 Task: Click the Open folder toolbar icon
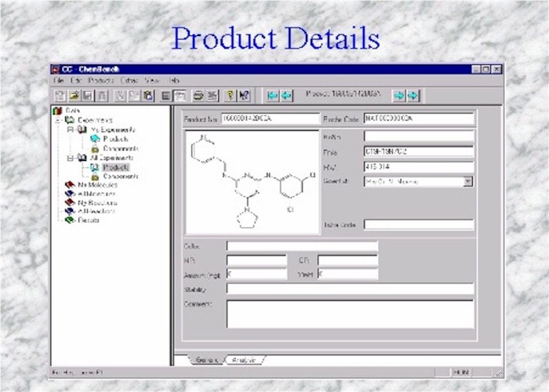[x=72, y=96]
